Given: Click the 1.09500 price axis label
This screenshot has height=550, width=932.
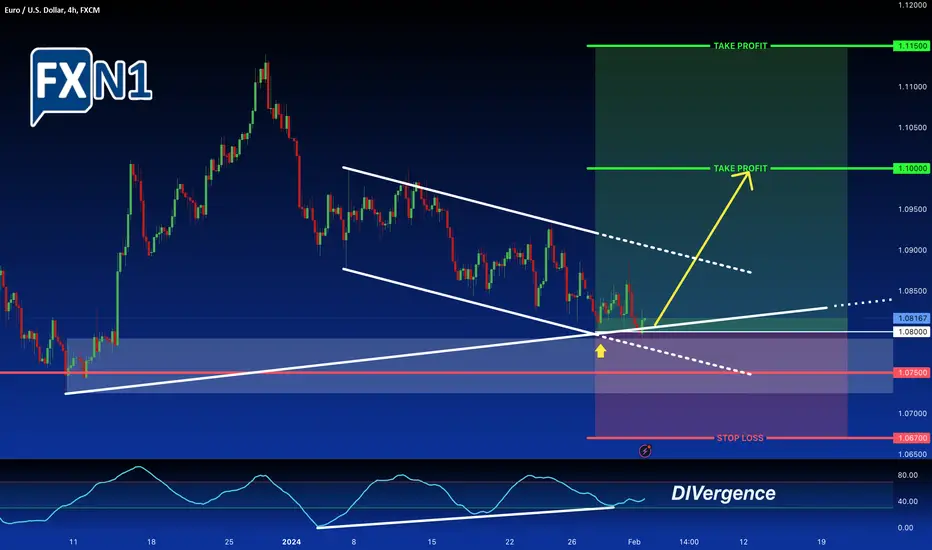Looking at the screenshot, I should tap(912, 209).
